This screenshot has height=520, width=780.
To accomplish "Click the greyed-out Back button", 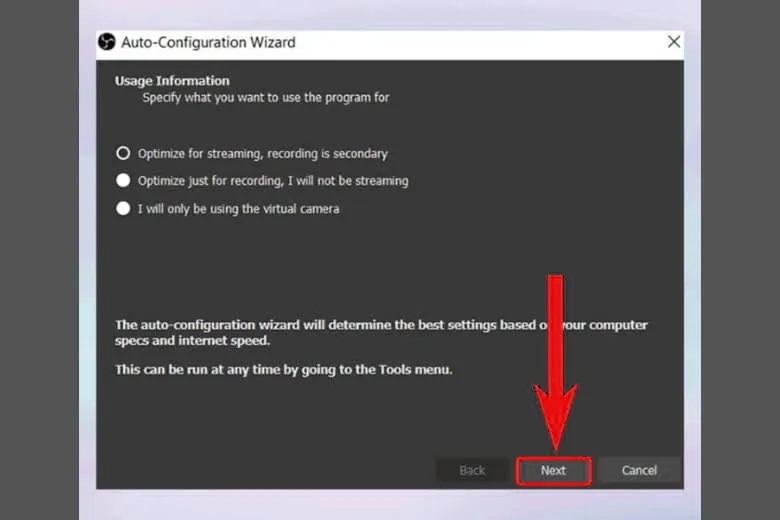I will 472,470.
